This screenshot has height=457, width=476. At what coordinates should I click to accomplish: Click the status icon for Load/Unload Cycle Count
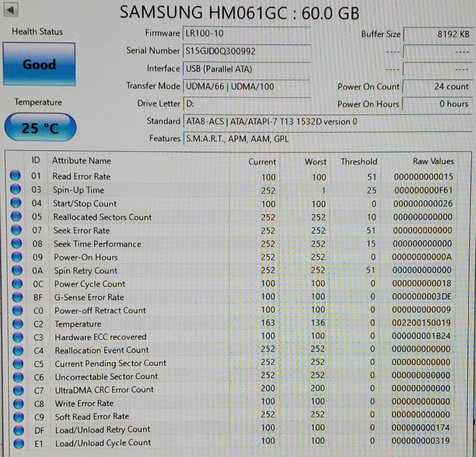pos(19,443)
